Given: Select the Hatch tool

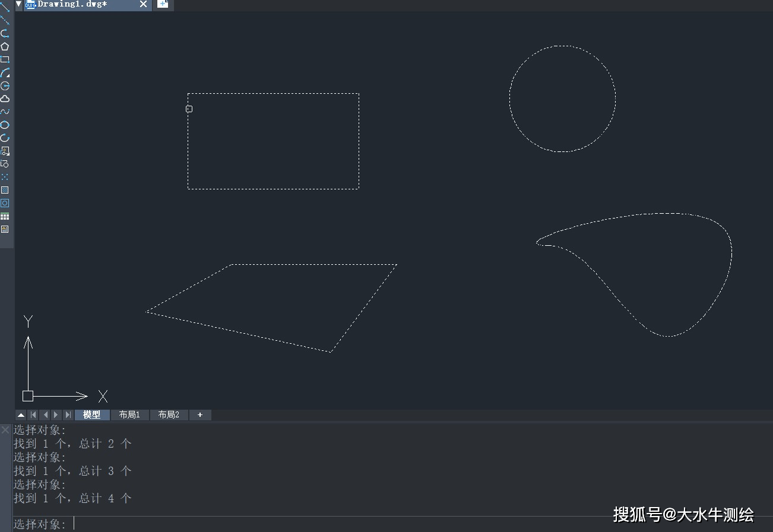Looking at the screenshot, I should click(5, 190).
